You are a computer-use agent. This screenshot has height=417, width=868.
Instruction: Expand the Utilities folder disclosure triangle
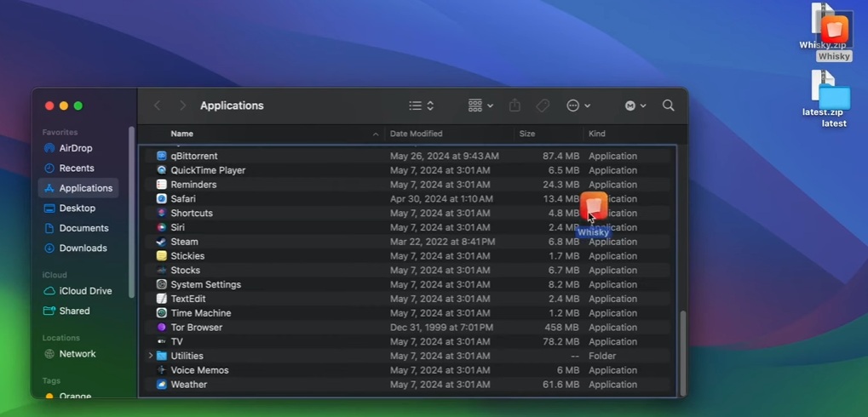point(151,356)
